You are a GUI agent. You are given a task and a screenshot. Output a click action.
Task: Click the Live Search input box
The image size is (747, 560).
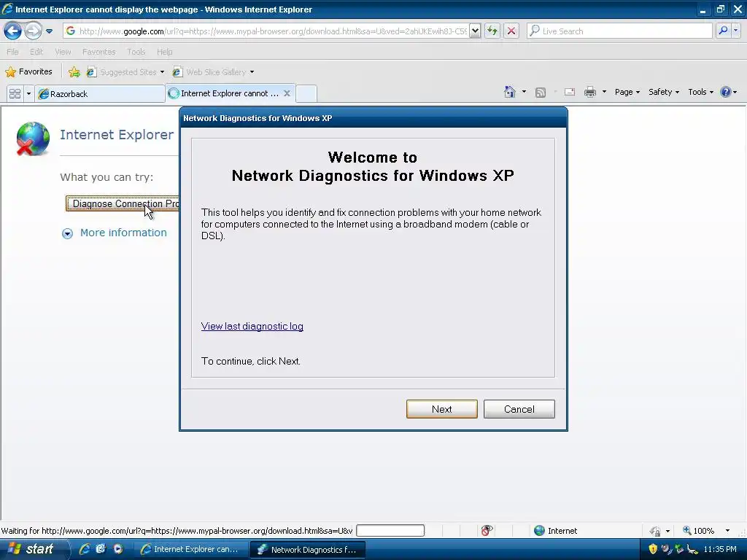pos(619,31)
